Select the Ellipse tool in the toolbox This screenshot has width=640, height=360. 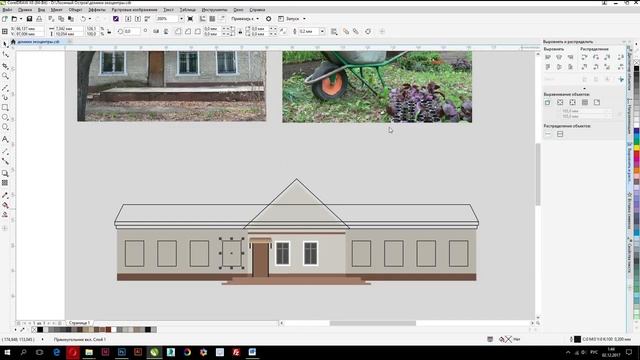(x=5, y=117)
